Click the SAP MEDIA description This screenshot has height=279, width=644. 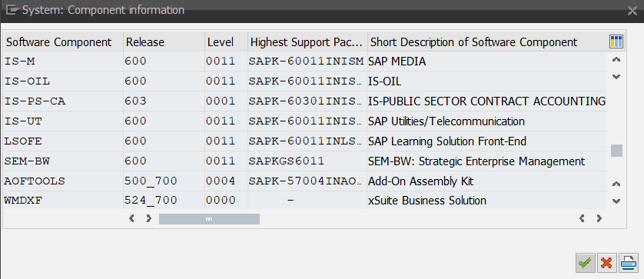tap(487, 61)
